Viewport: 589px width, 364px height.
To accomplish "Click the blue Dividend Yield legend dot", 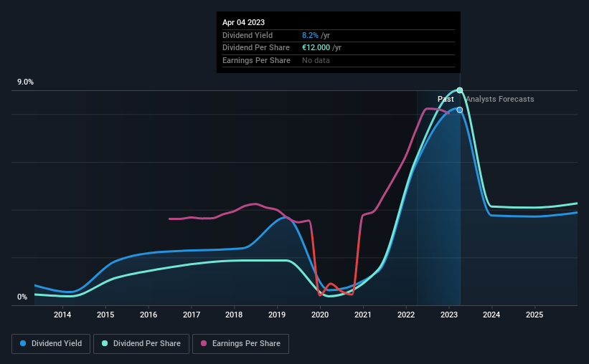I will 23,343.
